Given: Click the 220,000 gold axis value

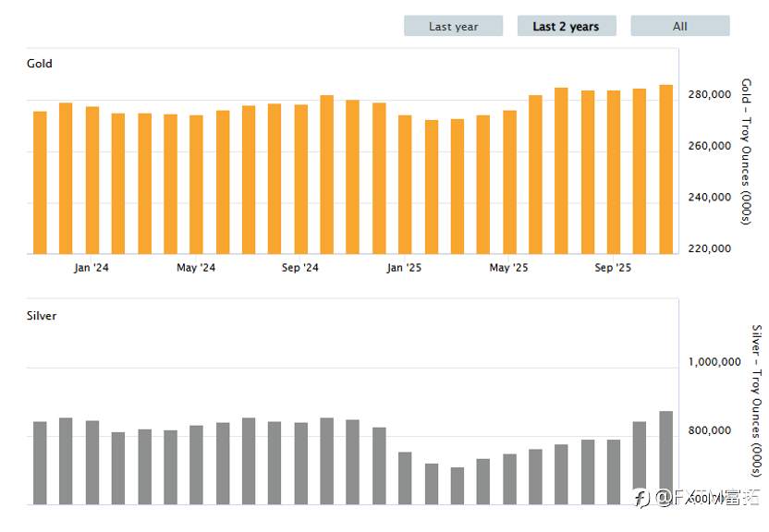Looking at the screenshot, I should 710,248.
